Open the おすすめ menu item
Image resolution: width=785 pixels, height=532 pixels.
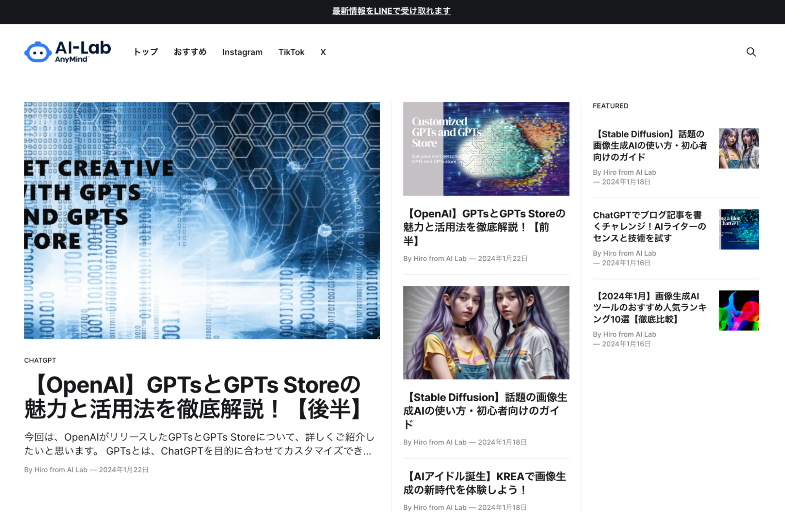(x=190, y=52)
